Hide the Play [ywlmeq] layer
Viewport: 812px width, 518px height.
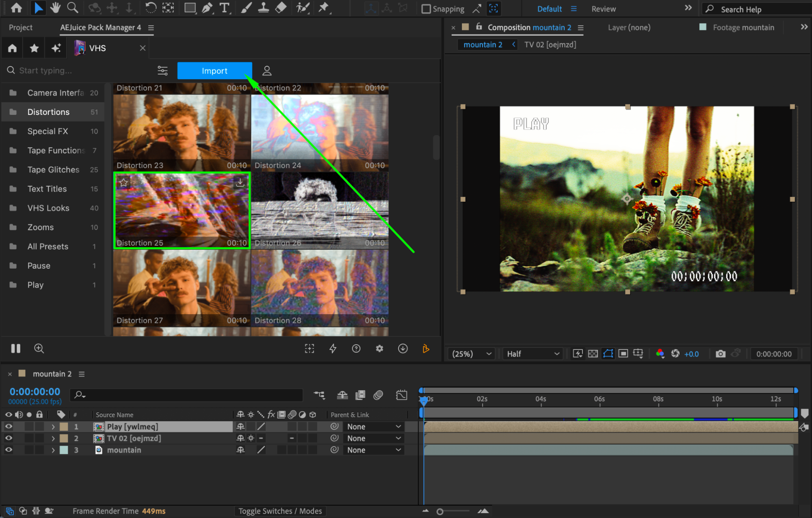pyautogui.click(x=8, y=426)
